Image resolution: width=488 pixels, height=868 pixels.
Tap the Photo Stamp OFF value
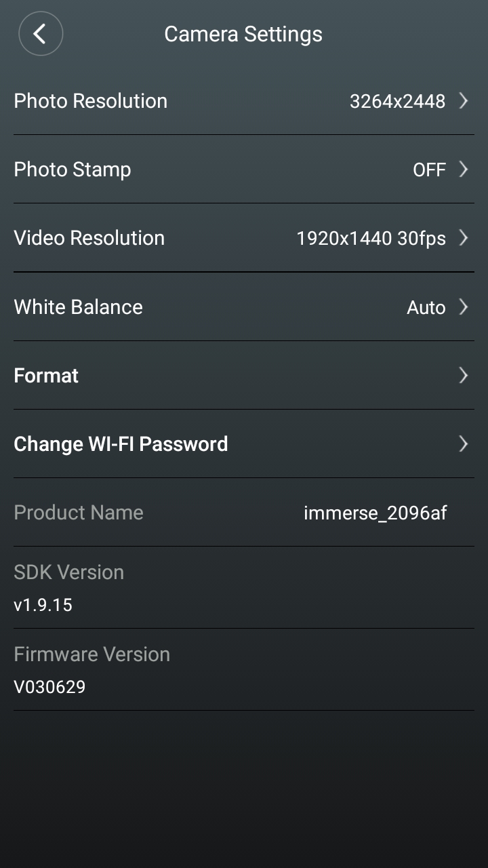click(x=430, y=170)
